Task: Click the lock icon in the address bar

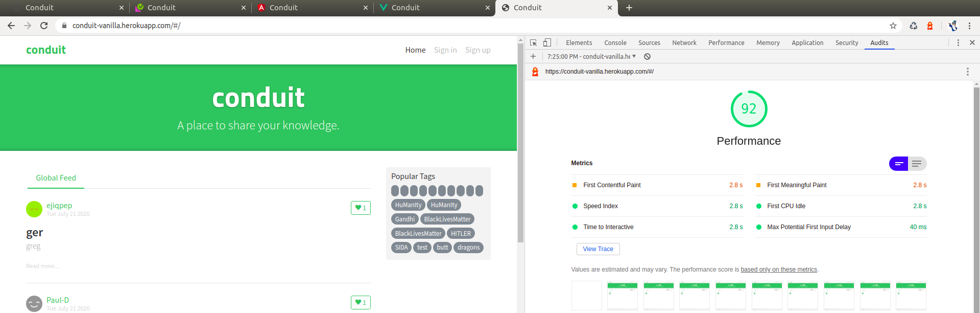Action: click(x=64, y=26)
